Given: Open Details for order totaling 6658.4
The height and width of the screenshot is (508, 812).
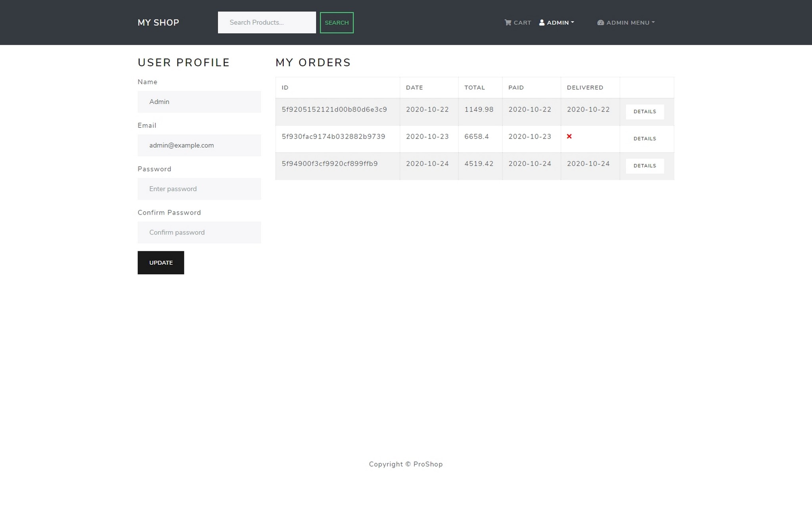Looking at the screenshot, I should point(644,139).
